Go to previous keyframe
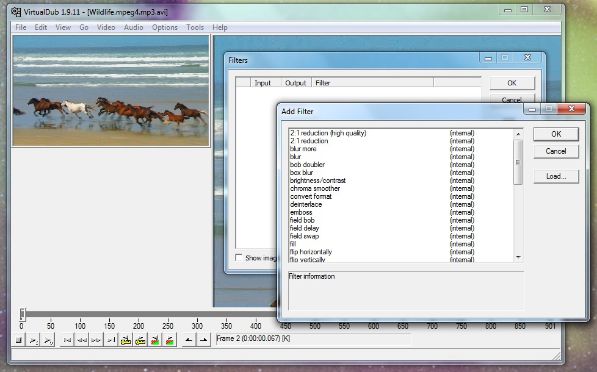Image resolution: width=597 pixels, height=372 pixels. tap(126, 340)
